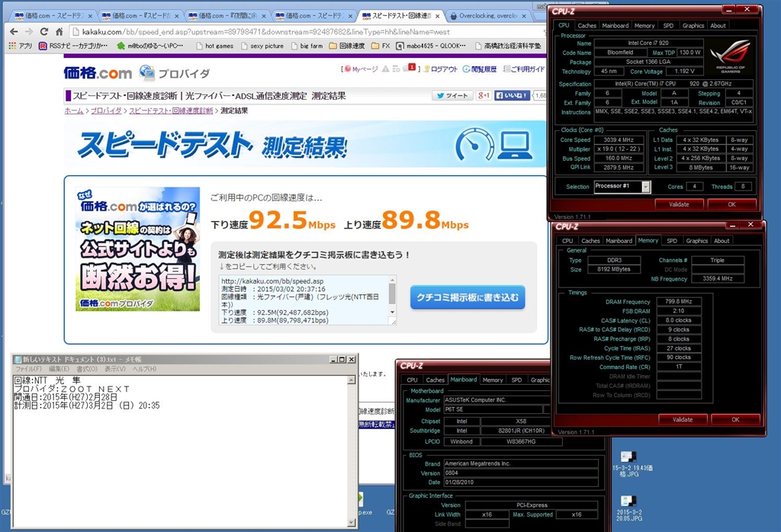Click the browser forward arrow
This screenshot has height=532, width=781.
point(29,32)
